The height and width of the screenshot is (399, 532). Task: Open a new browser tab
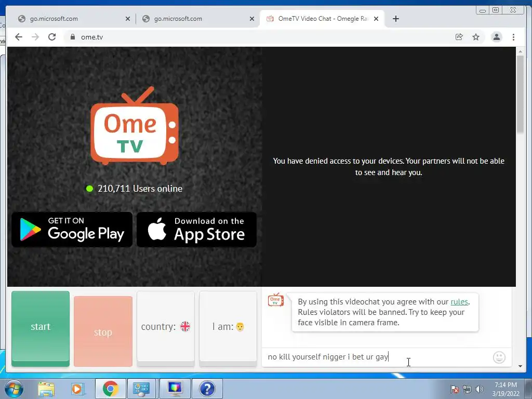pos(395,19)
